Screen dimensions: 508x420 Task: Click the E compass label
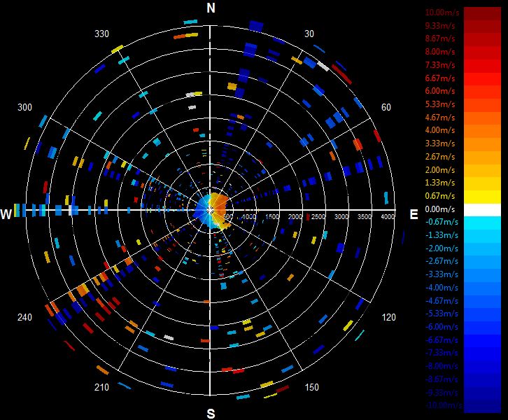point(414,214)
